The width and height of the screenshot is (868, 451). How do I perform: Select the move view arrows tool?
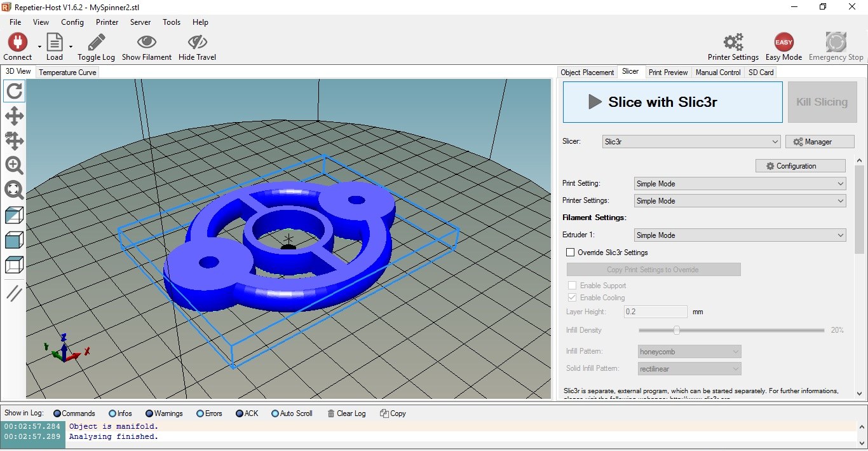click(14, 116)
